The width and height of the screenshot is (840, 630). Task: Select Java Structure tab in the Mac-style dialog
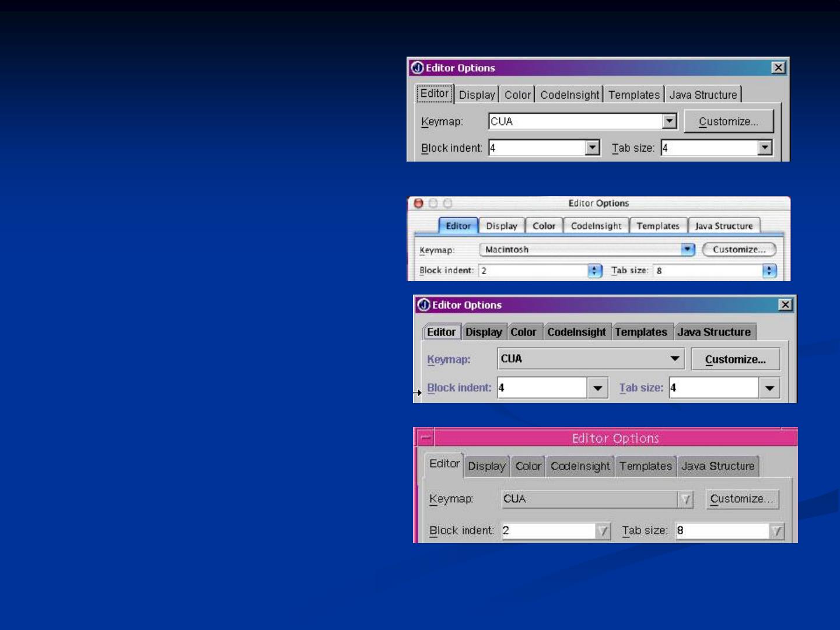tap(724, 226)
